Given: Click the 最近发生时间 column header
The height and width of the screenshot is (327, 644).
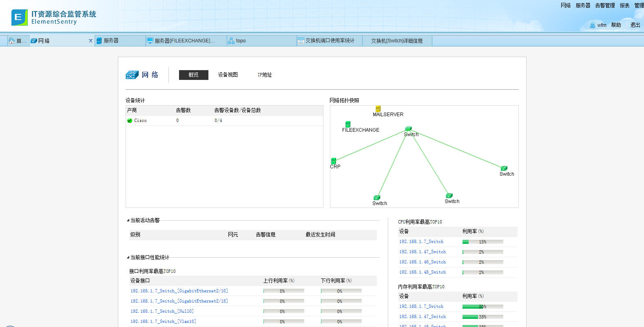Looking at the screenshot, I should 320,235.
